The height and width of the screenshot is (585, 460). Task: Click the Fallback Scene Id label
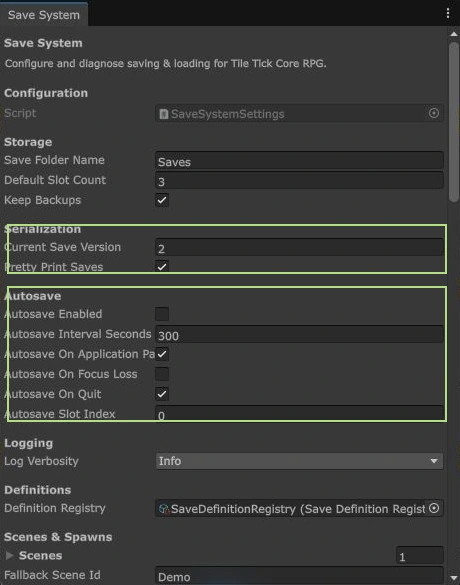pyautogui.click(x=52, y=575)
